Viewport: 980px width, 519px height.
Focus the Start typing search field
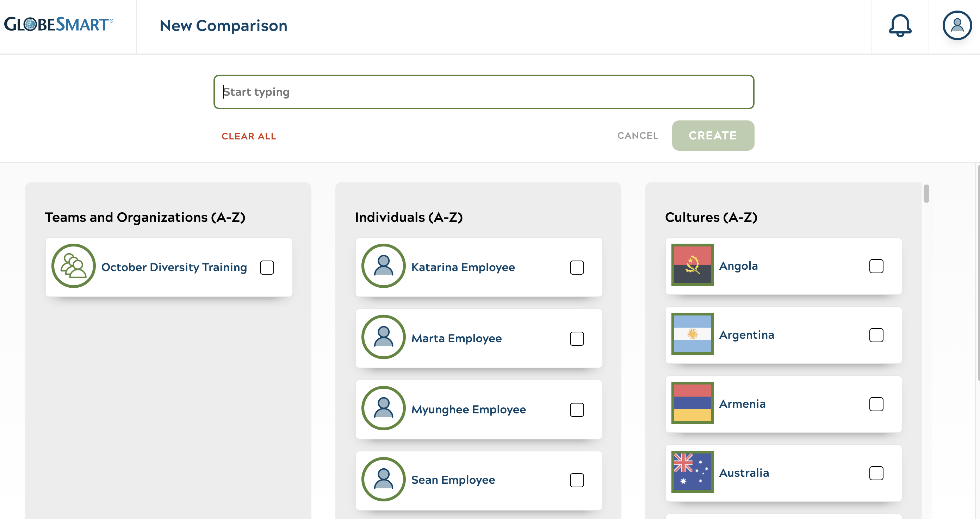click(x=484, y=92)
